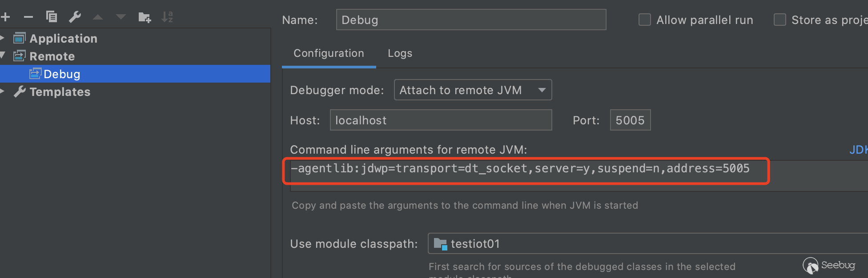Screen dimensions: 868x278
Task: Click the Host field containing localhost
Action: pyautogui.click(x=440, y=120)
